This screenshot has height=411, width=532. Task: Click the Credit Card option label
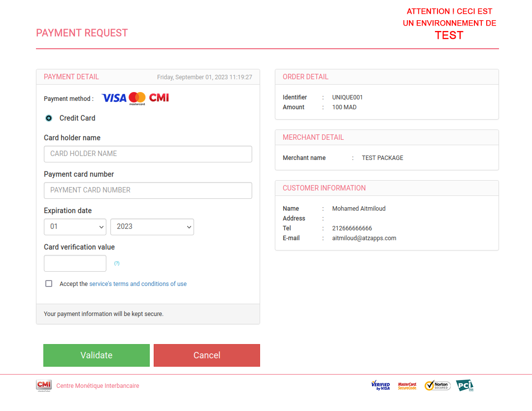(x=77, y=118)
